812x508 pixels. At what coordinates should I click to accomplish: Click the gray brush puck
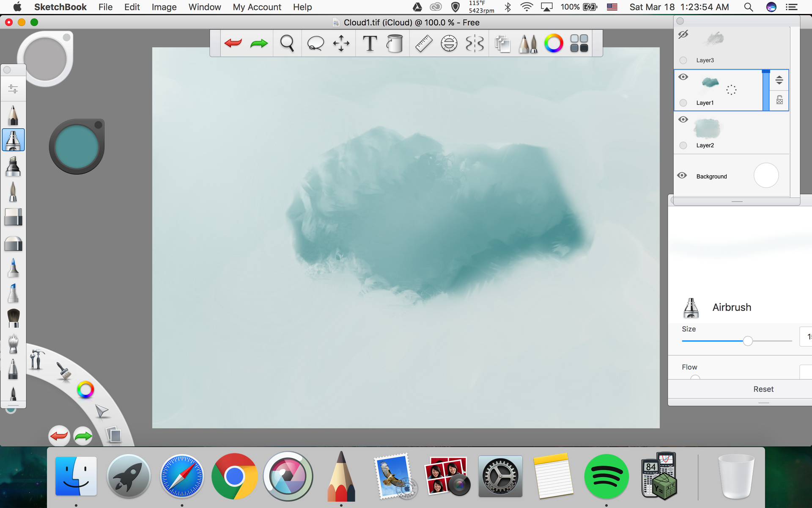click(x=45, y=59)
